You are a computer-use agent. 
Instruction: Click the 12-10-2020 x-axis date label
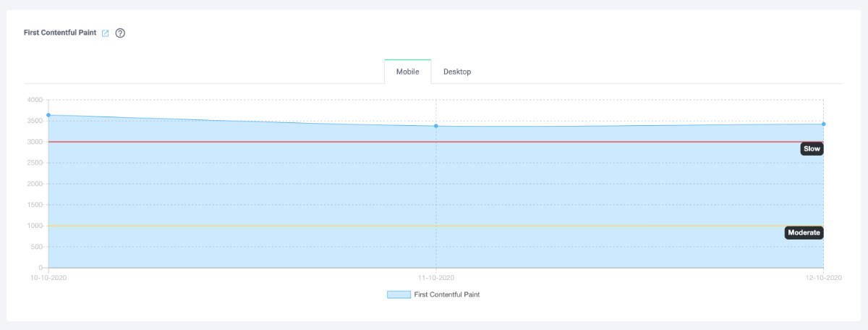[x=825, y=278]
